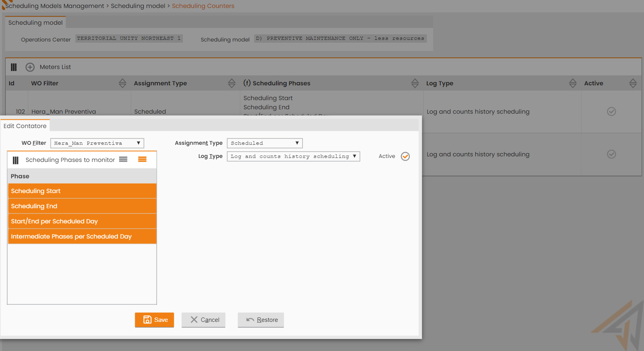Restore the original counter values

[x=261, y=320]
